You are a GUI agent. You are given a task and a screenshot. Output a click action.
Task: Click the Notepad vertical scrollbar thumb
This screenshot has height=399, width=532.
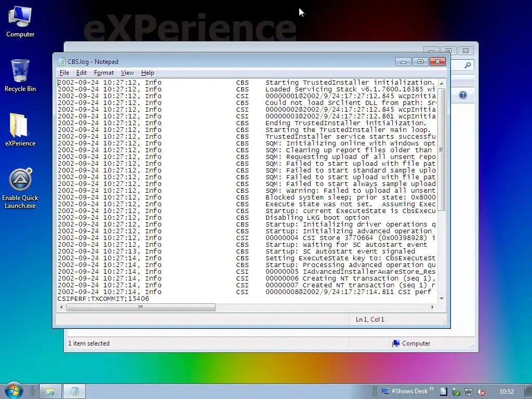click(442, 150)
